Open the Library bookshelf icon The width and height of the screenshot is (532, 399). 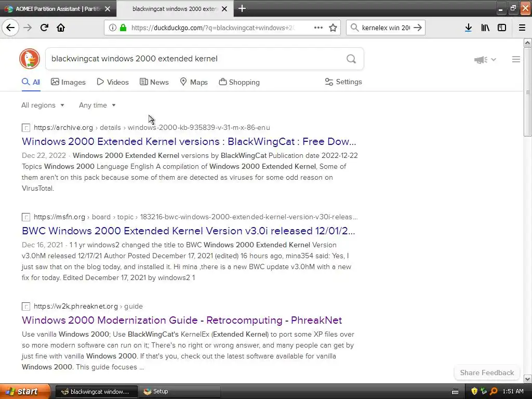pyautogui.click(x=485, y=28)
